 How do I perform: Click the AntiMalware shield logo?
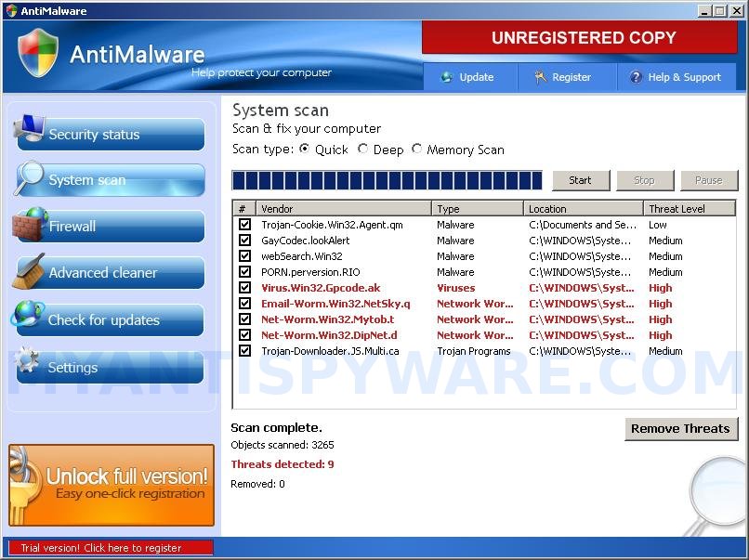38,52
